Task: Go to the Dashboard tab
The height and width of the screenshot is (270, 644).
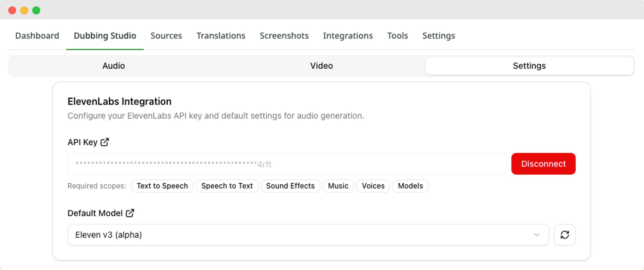Action: click(x=37, y=36)
